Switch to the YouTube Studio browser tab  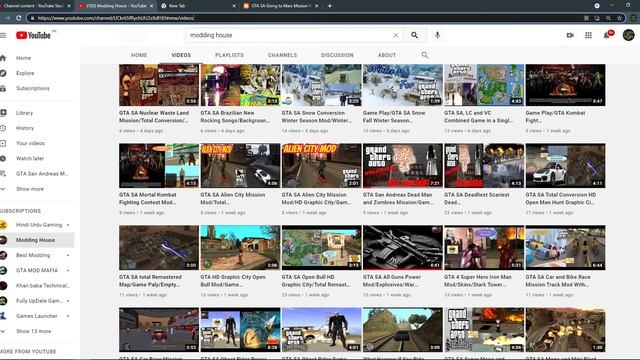(x=36, y=6)
